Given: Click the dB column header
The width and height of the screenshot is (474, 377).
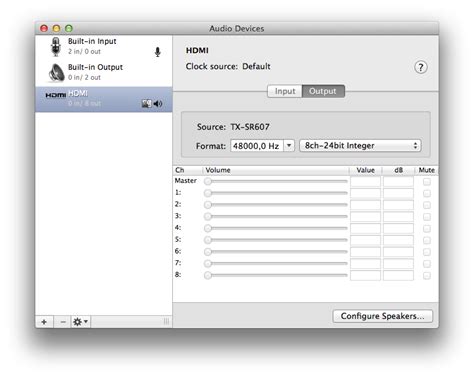Looking at the screenshot, I should coord(398,170).
